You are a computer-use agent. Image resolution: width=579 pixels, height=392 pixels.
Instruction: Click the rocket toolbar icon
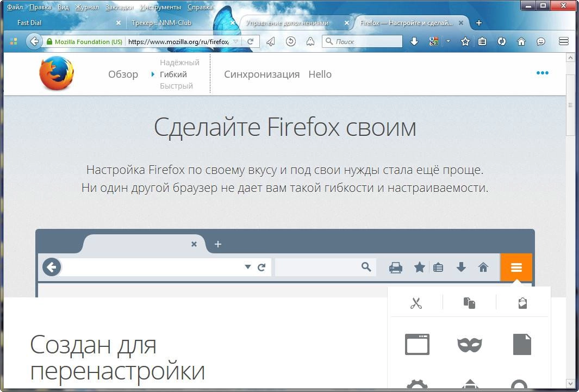click(x=310, y=42)
